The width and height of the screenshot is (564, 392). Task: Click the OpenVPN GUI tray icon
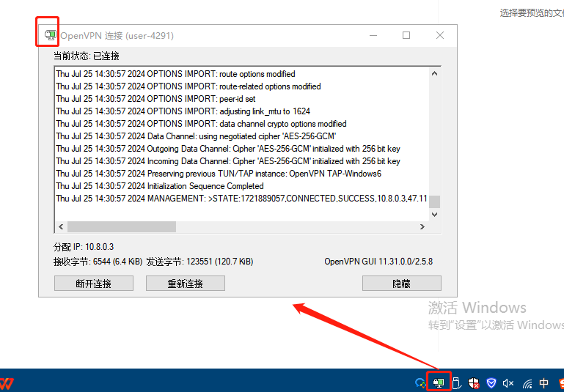pyautogui.click(x=439, y=383)
